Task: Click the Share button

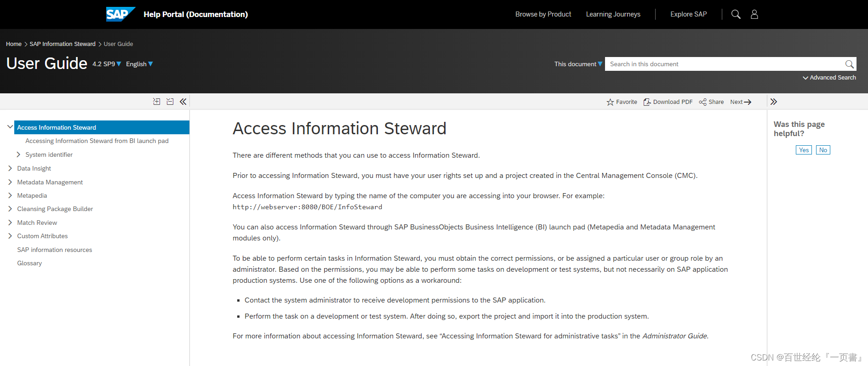Action: click(x=711, y=102)
